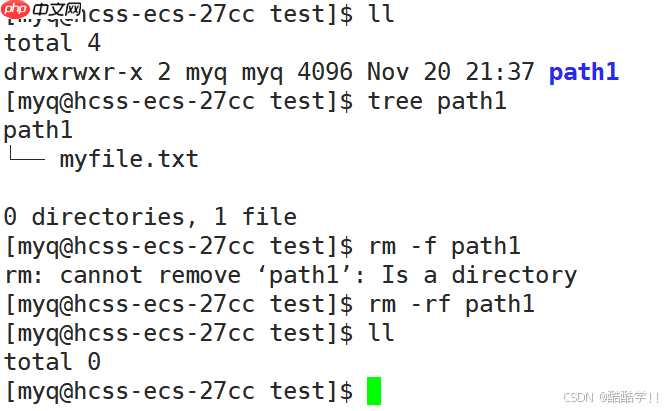Click the "total 0" output line
The image size is (666, 411).
click(52, 362)
